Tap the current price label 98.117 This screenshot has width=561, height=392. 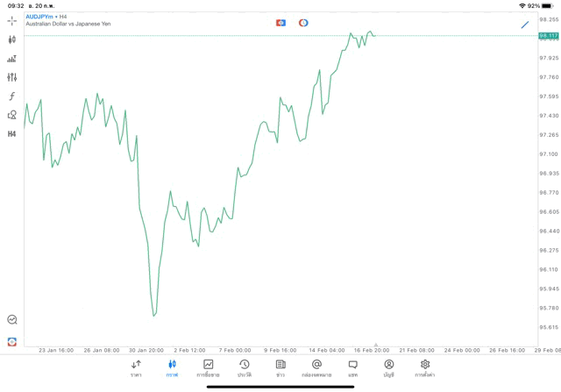(549, 36)
